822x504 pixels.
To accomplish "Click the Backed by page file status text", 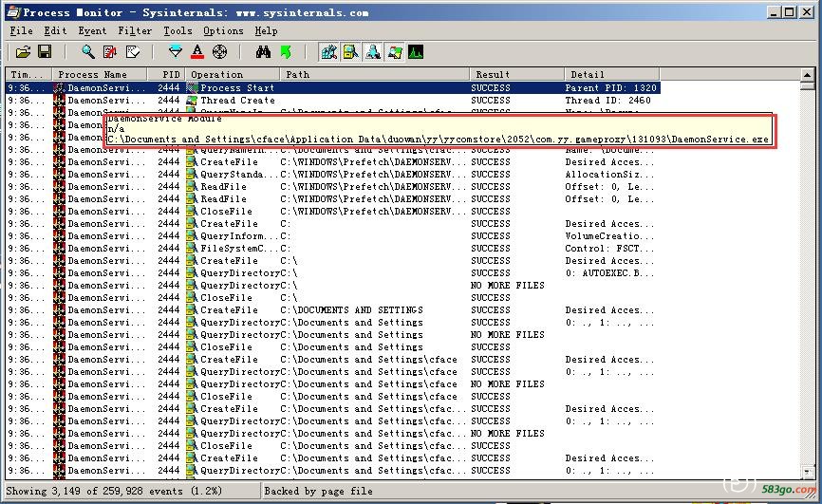I will 318,491.
